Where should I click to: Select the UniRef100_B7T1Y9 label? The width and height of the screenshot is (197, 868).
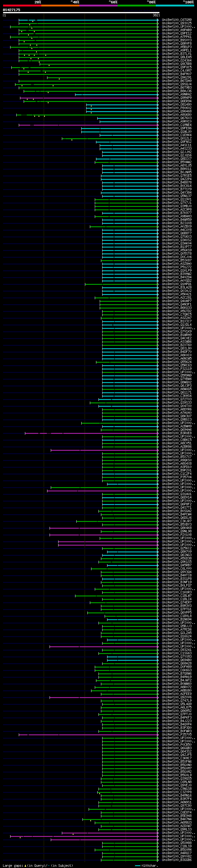click(x=176, y=189)
